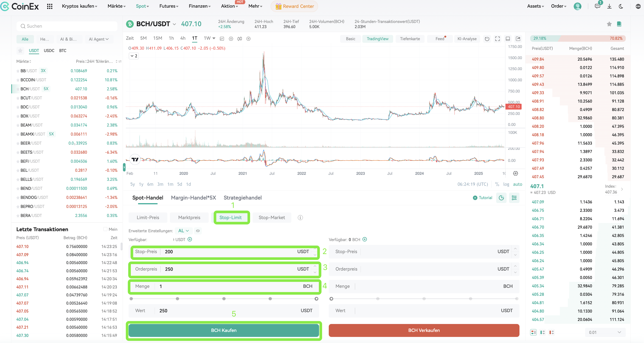Filter favorites star in market list
Viewport: 644px width, 343px height.
pos(20,51)
